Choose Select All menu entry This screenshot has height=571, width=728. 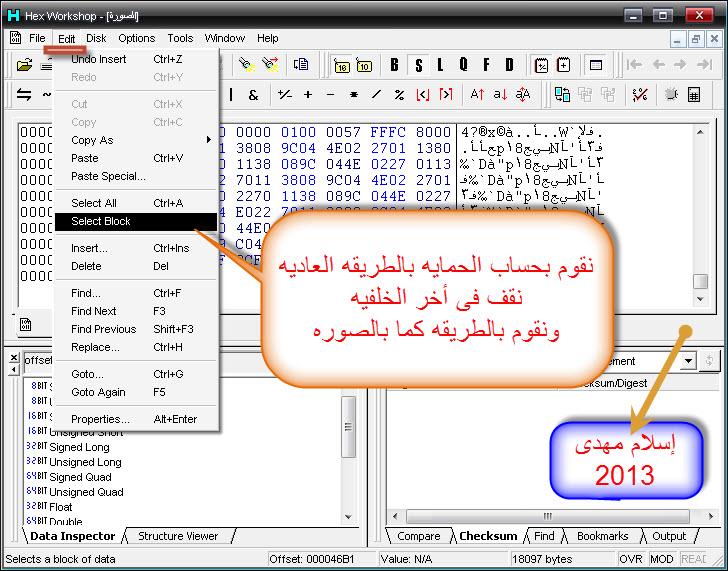coord(136,203)
